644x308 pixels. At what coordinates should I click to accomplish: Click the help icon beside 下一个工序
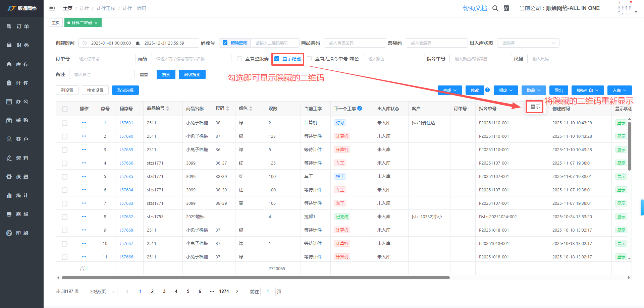pyautogui.click(x=360, y=108)
